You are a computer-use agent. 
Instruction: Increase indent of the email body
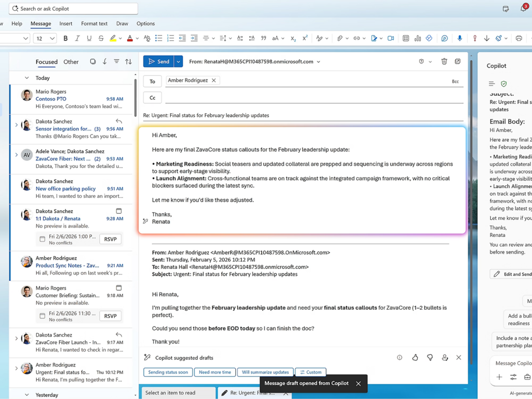(194, 37)
